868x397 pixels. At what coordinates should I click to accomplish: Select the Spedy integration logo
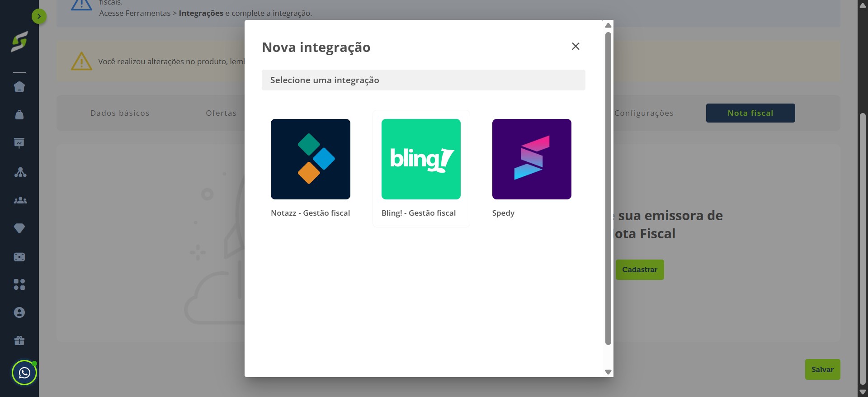coord(532,159)
